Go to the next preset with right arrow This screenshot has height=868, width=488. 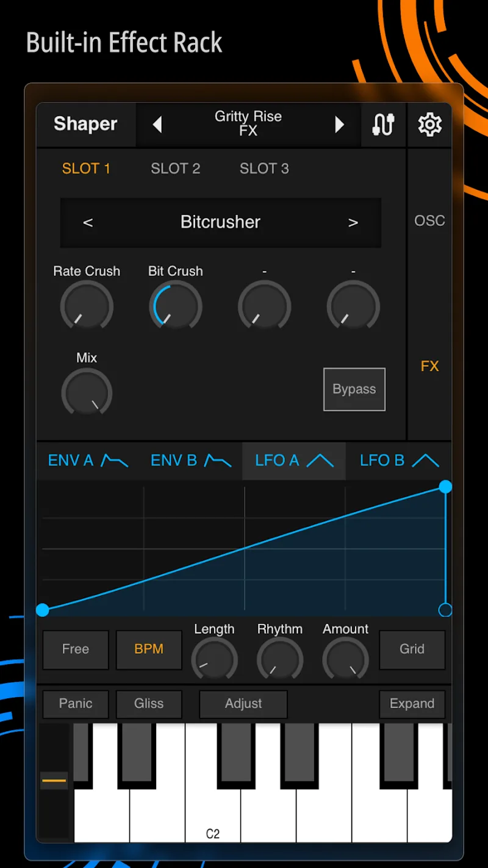339,125
